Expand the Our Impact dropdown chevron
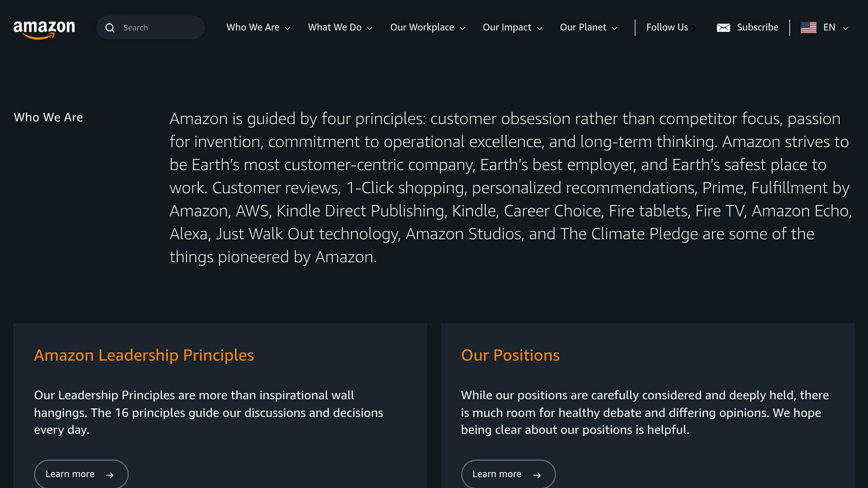Viewport: 868px width, 488px height. pyautogui.click(x=539, y=28)
